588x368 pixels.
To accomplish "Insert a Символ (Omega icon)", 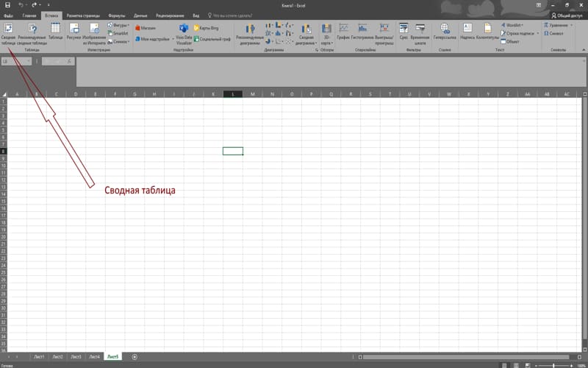I will 553,33.
